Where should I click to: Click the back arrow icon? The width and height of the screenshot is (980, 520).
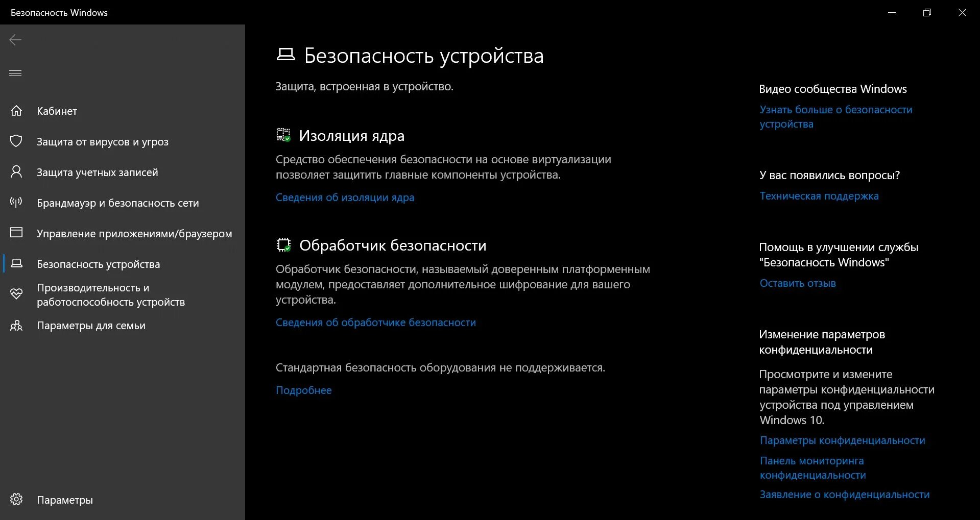(x=15, y=40)
